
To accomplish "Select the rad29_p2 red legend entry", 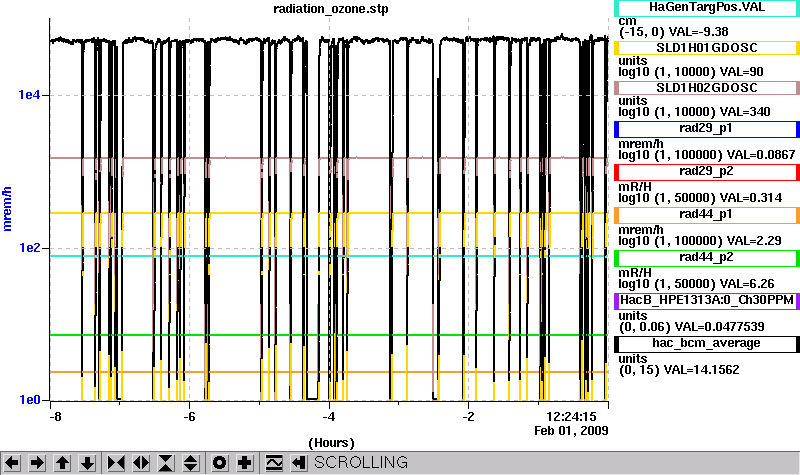I will [x=707, y=172].
